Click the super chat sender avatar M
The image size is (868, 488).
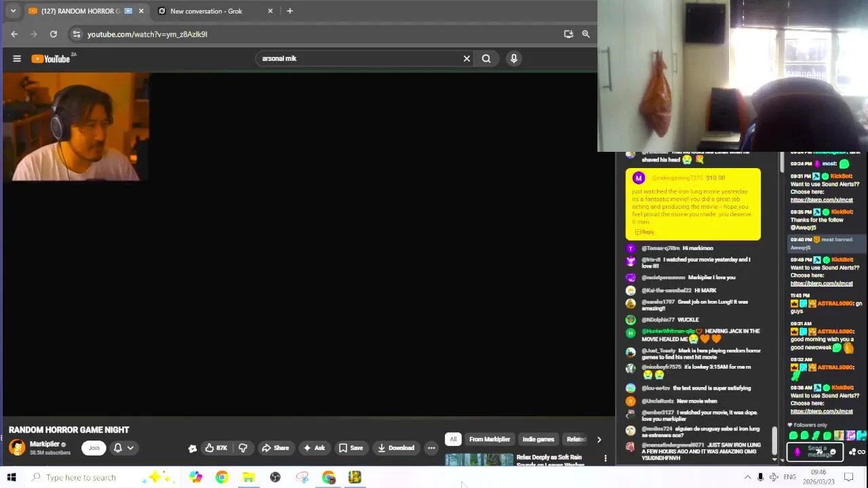(x=638, y=178)
